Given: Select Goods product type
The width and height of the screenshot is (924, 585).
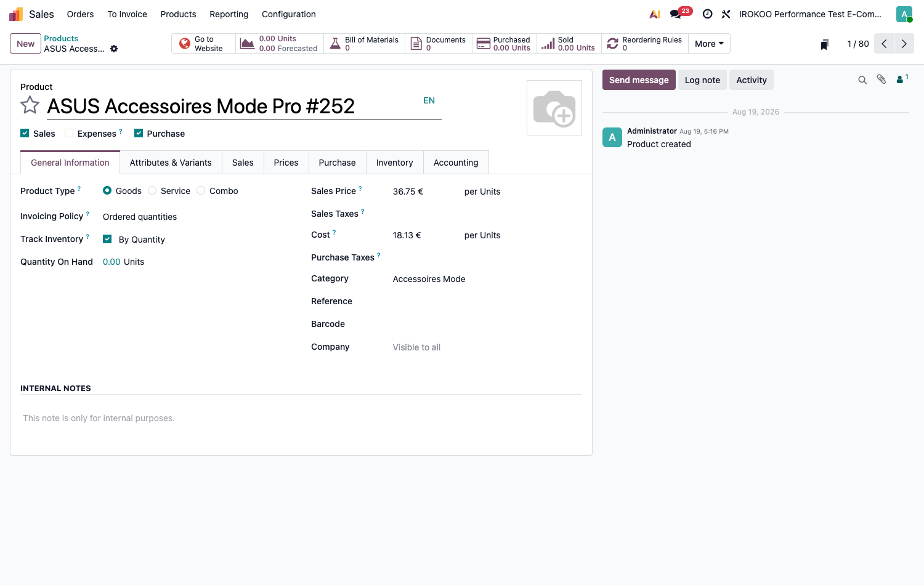Looking at the screenshot, I should coord(107,191).
